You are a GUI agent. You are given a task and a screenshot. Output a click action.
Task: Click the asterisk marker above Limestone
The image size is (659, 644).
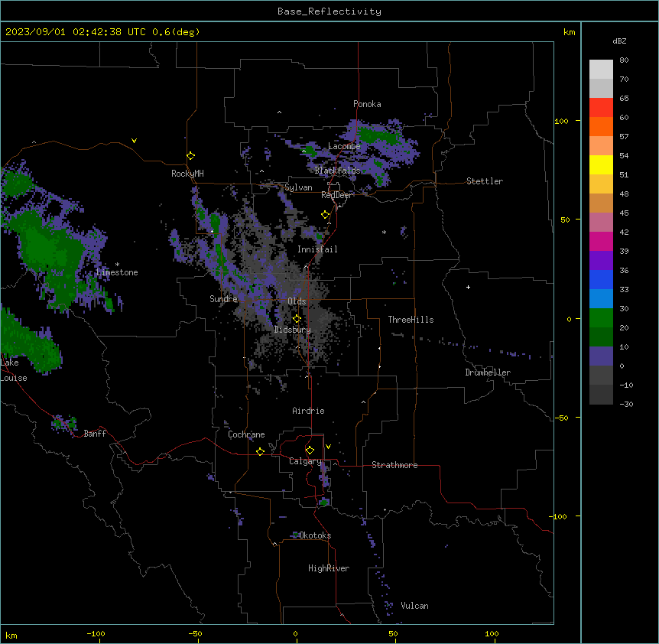click(x=117, y=265)
